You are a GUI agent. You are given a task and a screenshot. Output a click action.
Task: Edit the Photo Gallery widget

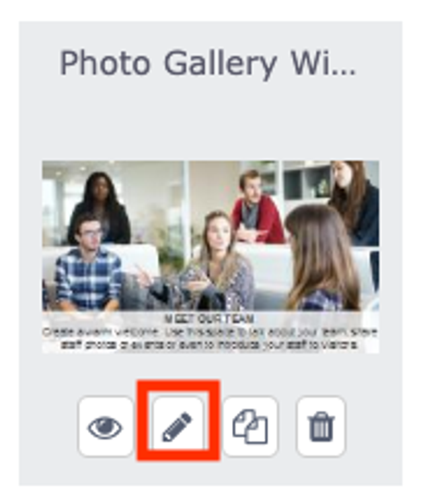[178, 427]
